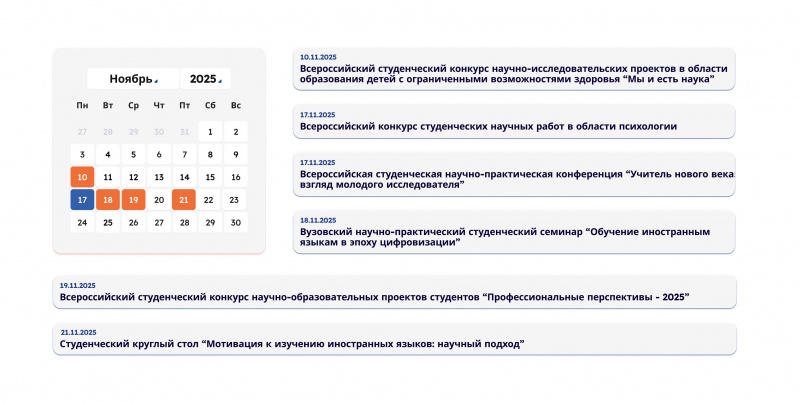Screen dimensions: 800x402
Task: Choose November 21 calendar day
Action: click(185, 200)
